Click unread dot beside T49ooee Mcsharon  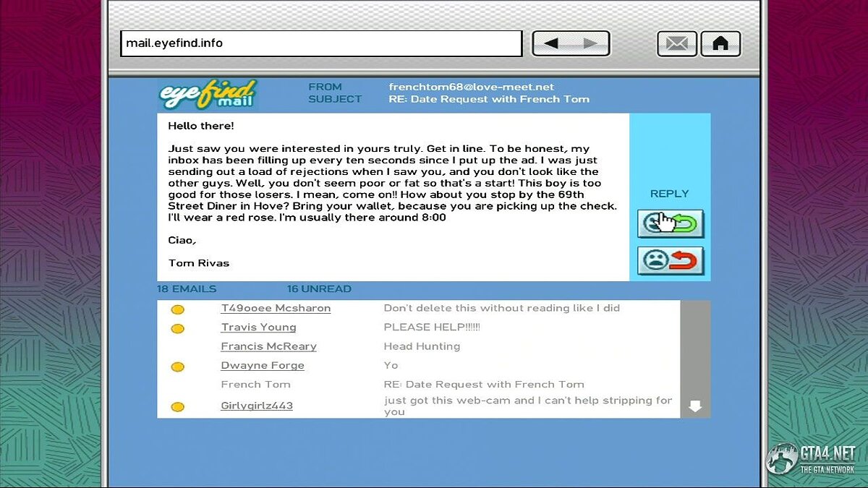pos(177,309)
